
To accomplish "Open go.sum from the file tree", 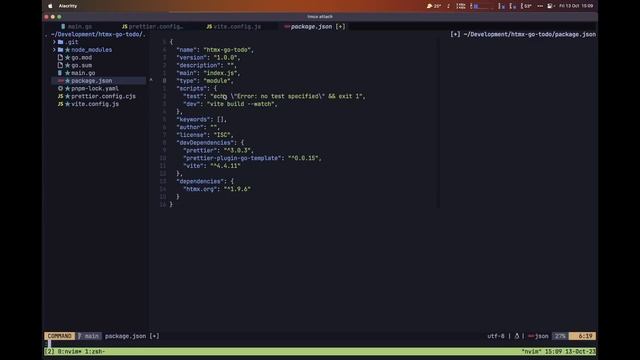I will pyautogui.click(x=82, y=65).
